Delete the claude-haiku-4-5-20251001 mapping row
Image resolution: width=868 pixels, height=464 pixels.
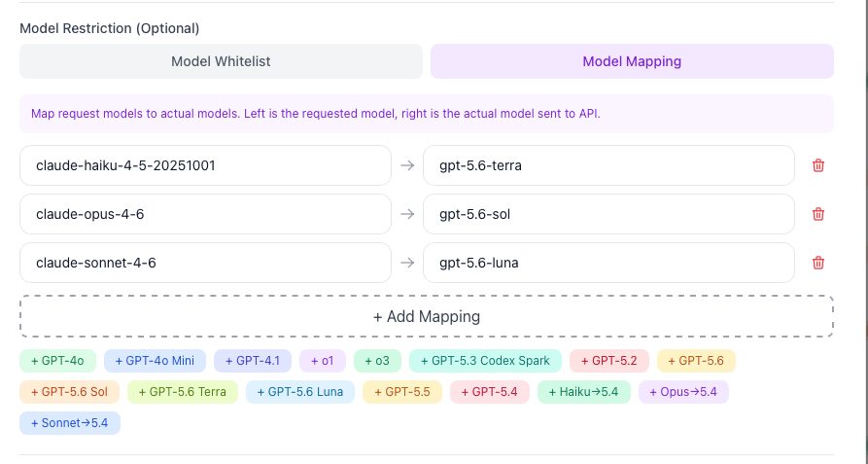[x=818, y=165]
